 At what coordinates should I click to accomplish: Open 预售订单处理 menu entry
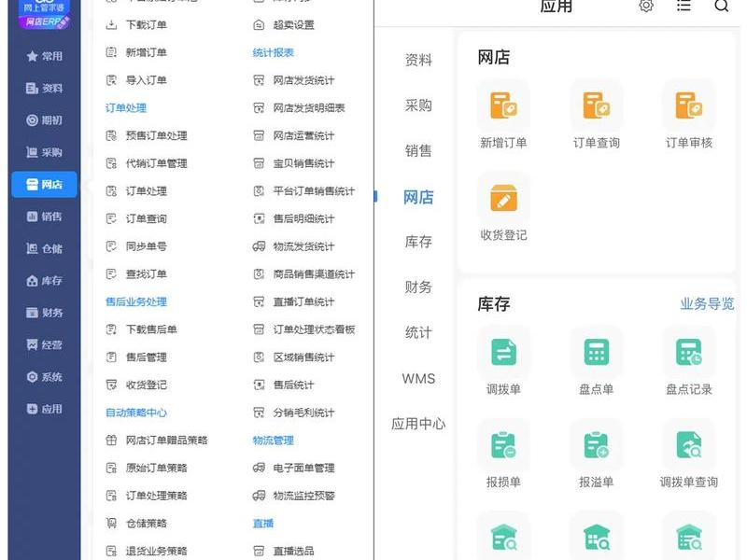pyautogui.click(x=147, y=135)
